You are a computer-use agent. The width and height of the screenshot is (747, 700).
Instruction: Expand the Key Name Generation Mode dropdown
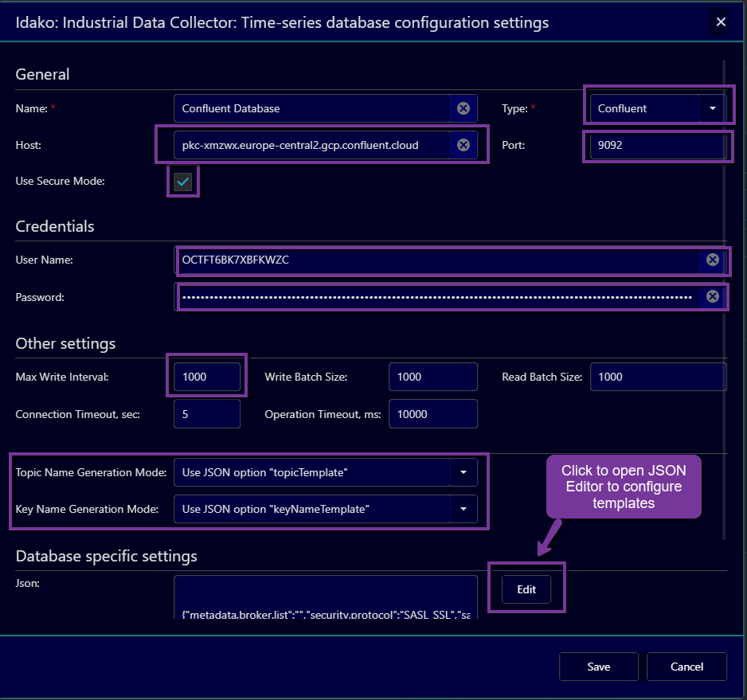click(463, 509)
